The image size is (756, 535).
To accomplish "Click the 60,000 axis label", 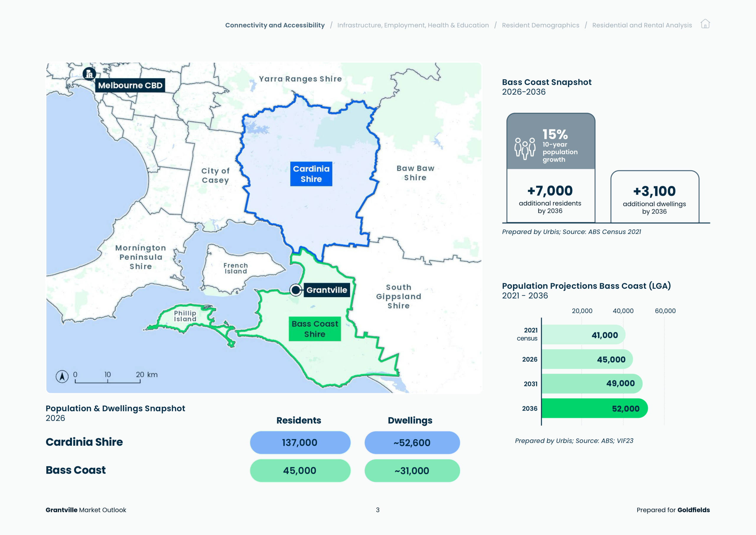I will click(x=665, y=311).
